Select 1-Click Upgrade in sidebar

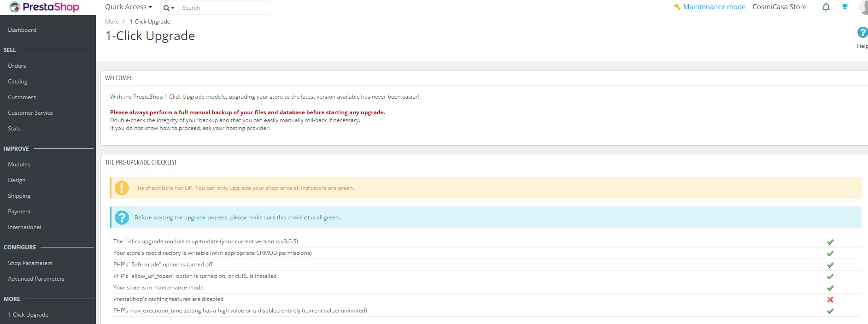coord(28,315)
